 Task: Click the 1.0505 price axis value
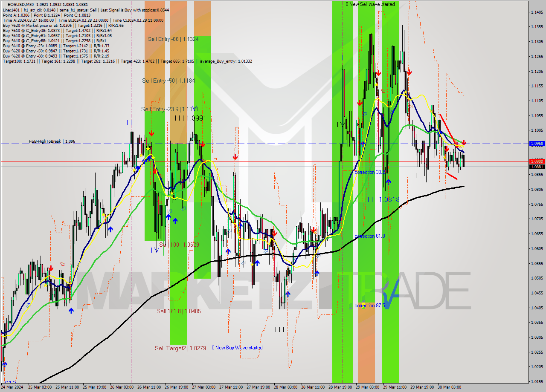[537, 278]
